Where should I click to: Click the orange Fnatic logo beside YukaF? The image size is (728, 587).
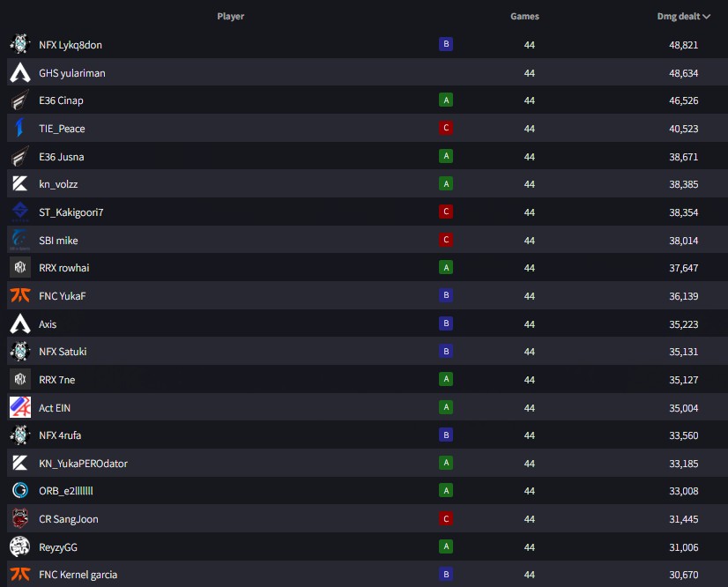pyautogui.click(x=20, y=295)
